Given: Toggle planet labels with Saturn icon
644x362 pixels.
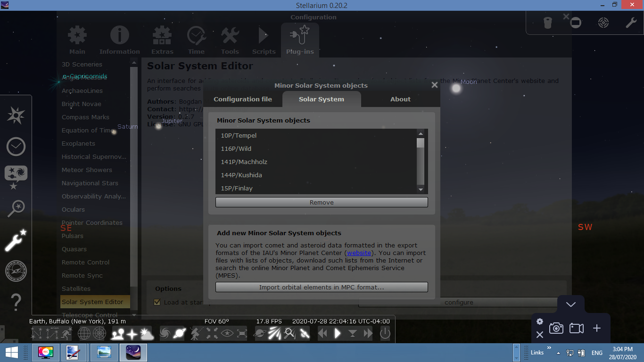Looking at the screenshot, I should pyautogui.click(x=180, y=334).
